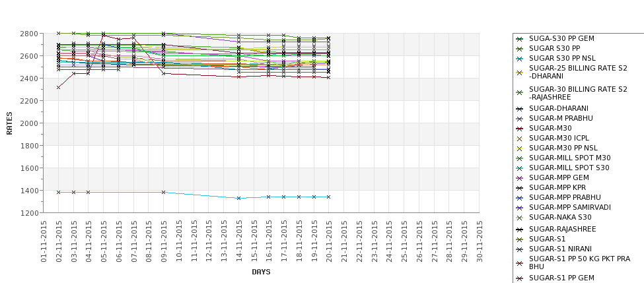644x283 pixels.
Task: Click the 25-11-2015 date label
Action: [x=404, y=241]
